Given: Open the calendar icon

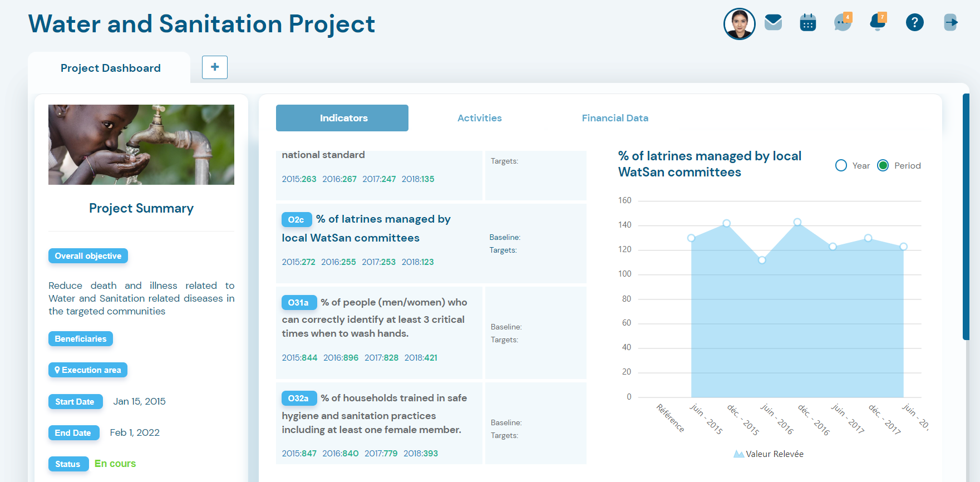Looking at the screenshot, I should 807,22.
